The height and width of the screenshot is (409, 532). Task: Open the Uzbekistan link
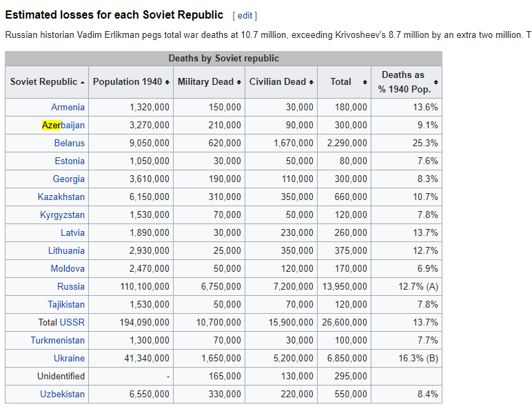pos(62,394)
